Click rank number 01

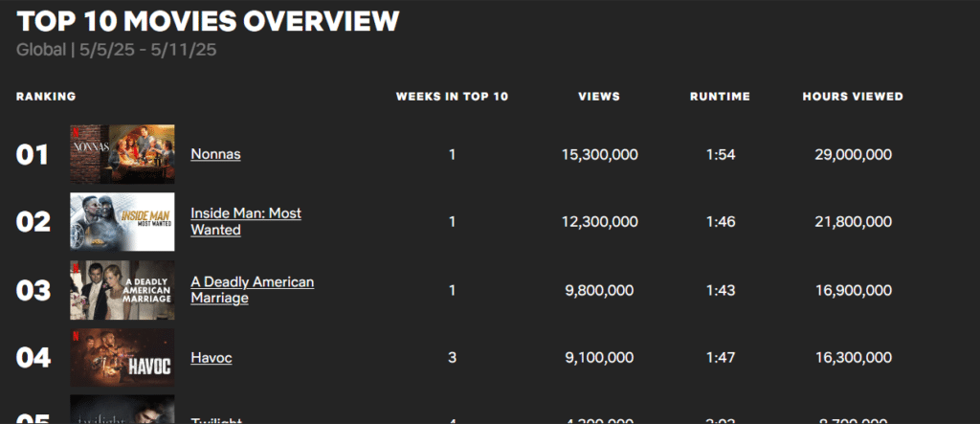pos(33,155)
